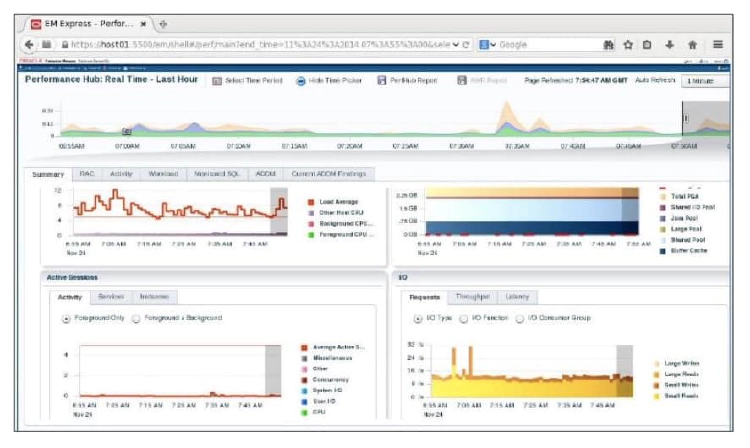Click the PerfHub Report save icon
The width and height of the screenshot is (750, 448).
382,80
